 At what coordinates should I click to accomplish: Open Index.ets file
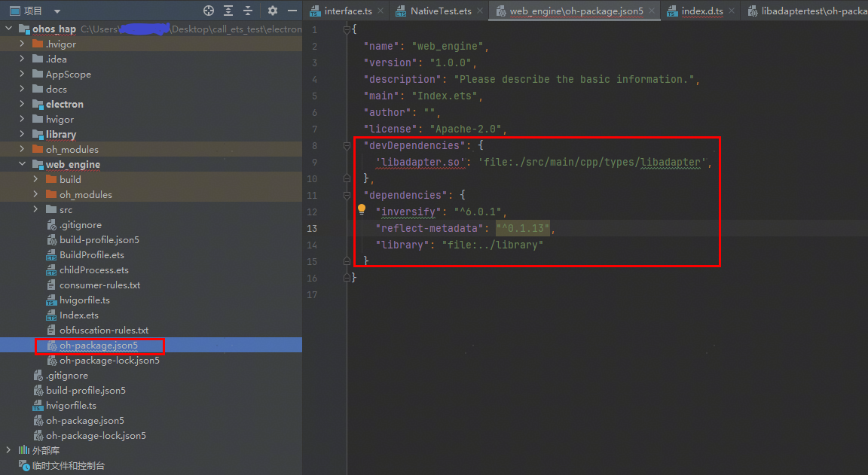tap(79, 315)
